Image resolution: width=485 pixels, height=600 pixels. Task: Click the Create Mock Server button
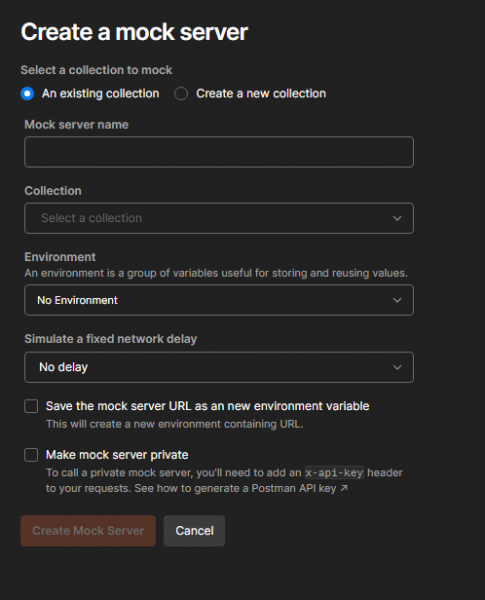pyautogui.click(x=88, y=531)
